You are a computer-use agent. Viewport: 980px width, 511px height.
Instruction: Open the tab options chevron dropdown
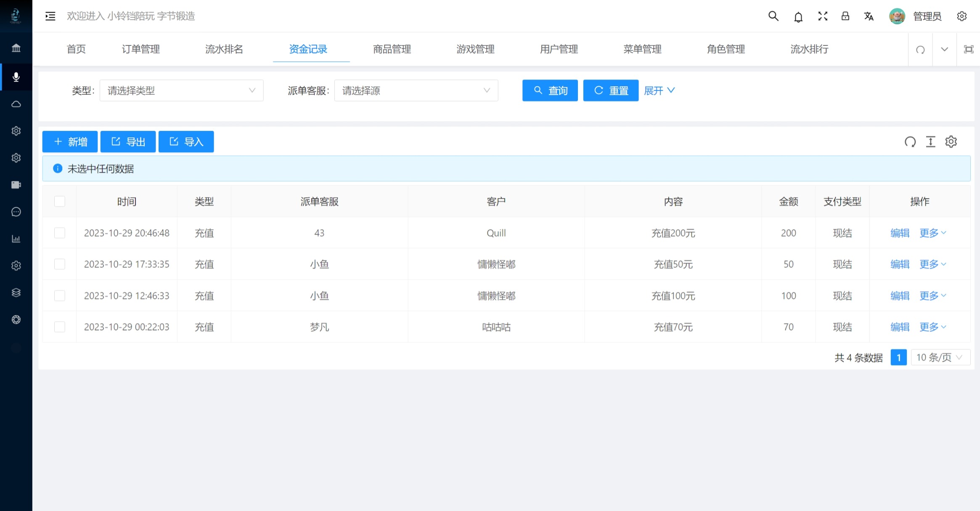[944, 49]
